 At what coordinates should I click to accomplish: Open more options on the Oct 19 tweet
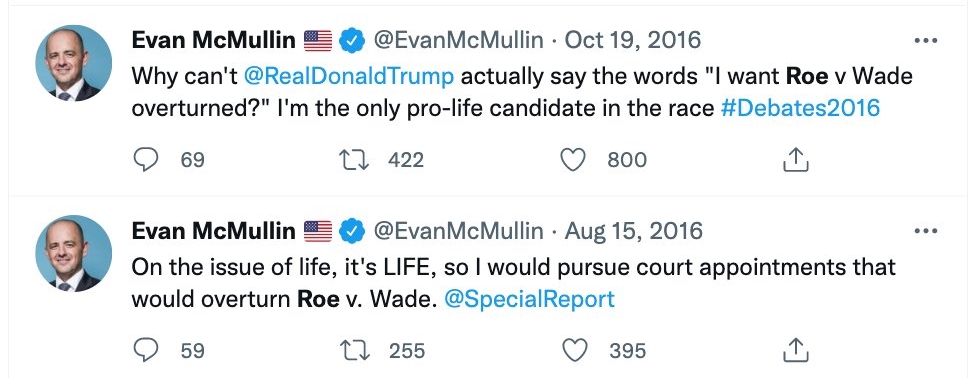(x=926, y=41)
